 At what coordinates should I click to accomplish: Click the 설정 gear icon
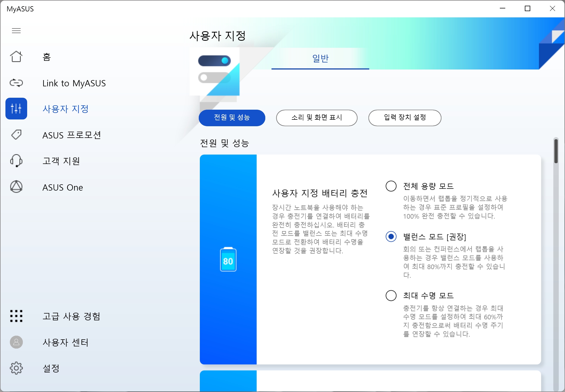tap(16, 368)
